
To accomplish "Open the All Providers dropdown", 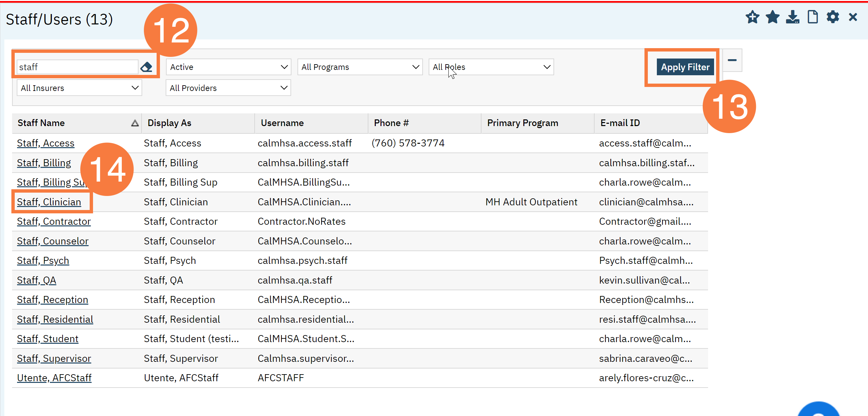I will click(228, 88).
